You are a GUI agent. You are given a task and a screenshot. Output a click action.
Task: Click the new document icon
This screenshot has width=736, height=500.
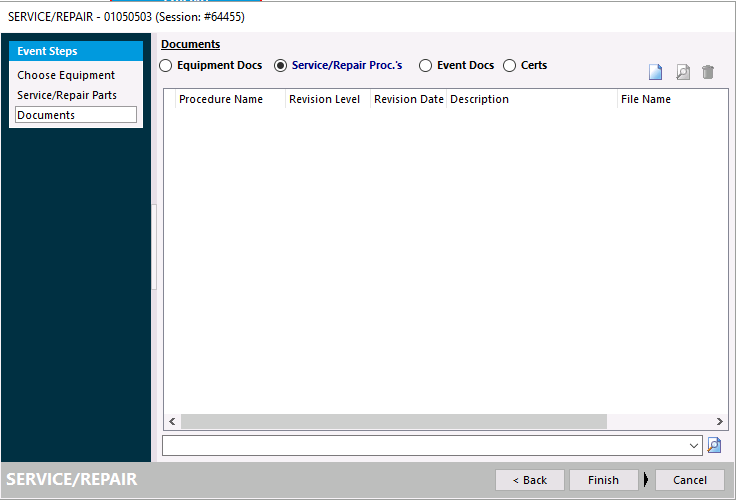tap(656, 72)
